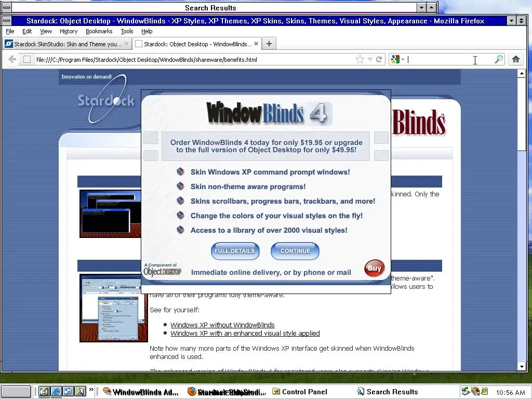The height and width of the screenshot is (399, 532).
Task: Click the theme-aware dialog screenshot thumbnail
Action: point(113,308)
